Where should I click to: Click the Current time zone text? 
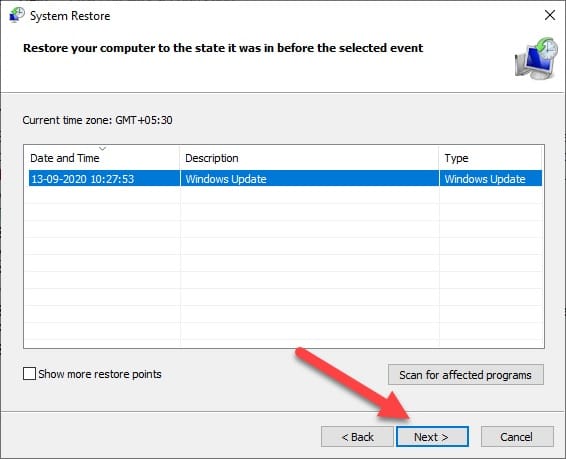[97, 120]
